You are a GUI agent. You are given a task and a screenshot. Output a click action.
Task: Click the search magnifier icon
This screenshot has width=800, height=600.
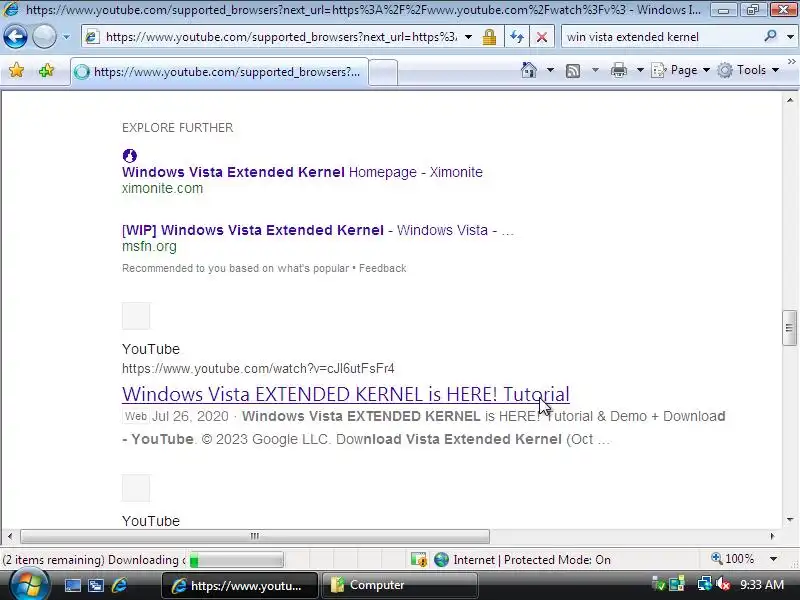pyautogui.click(x=770, y=36)
